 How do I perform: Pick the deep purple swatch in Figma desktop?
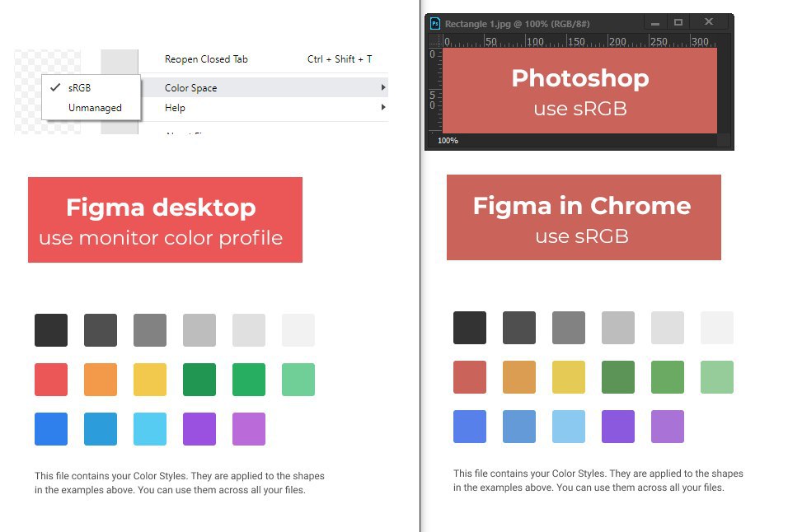pos(199,429)
